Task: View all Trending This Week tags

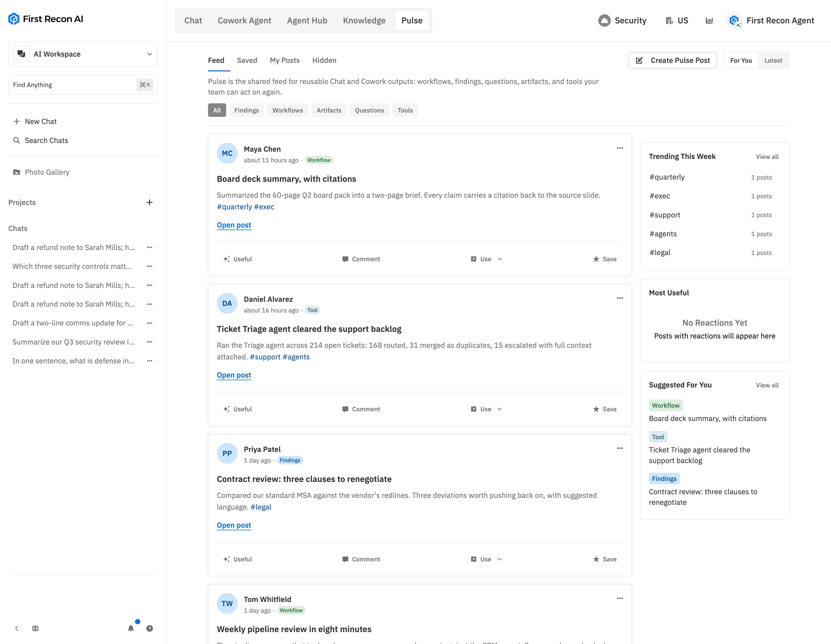Action: [767, 157]
